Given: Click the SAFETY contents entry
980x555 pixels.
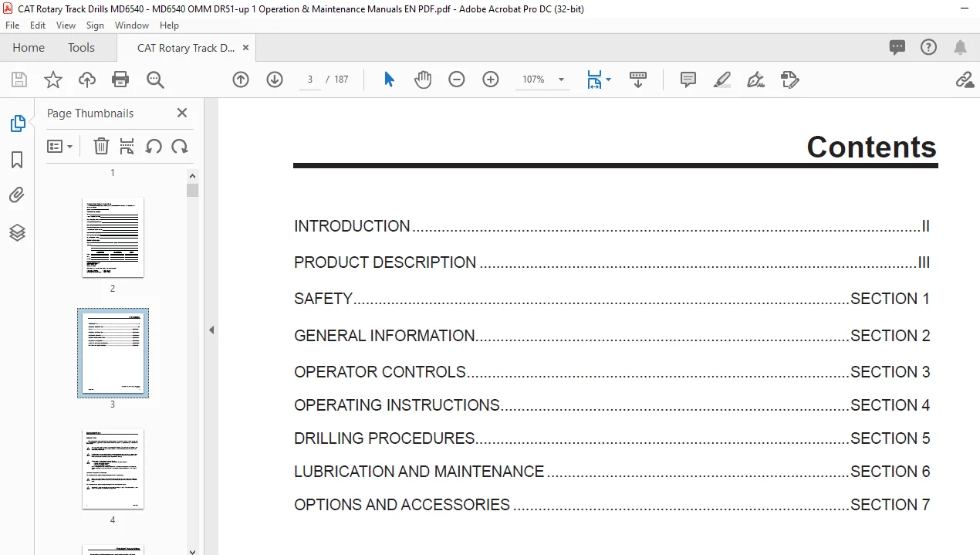Looking at the screenshot, I should [x=612, y=299].
